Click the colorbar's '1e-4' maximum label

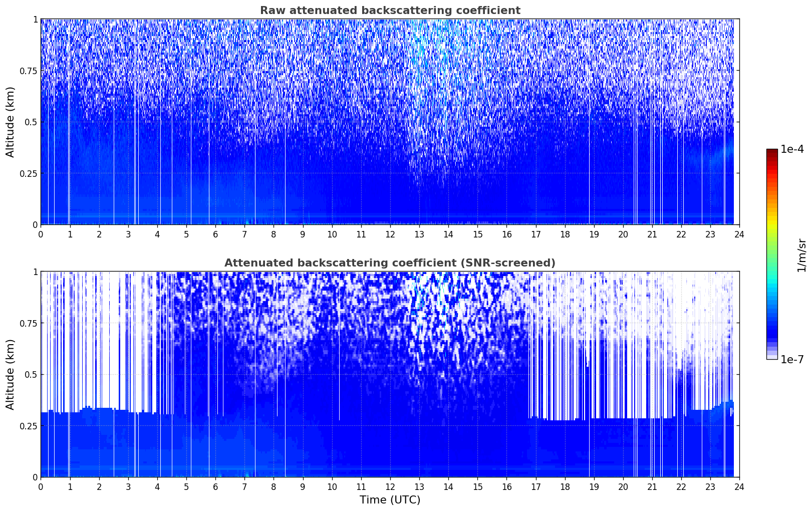tap(792, 149)
